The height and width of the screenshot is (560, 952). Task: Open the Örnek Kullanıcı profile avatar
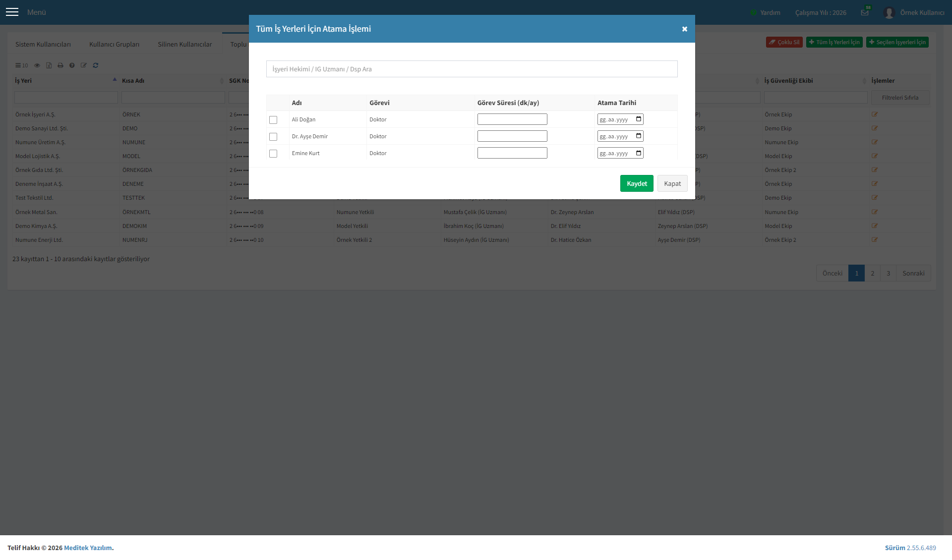[x=889, y=12]
